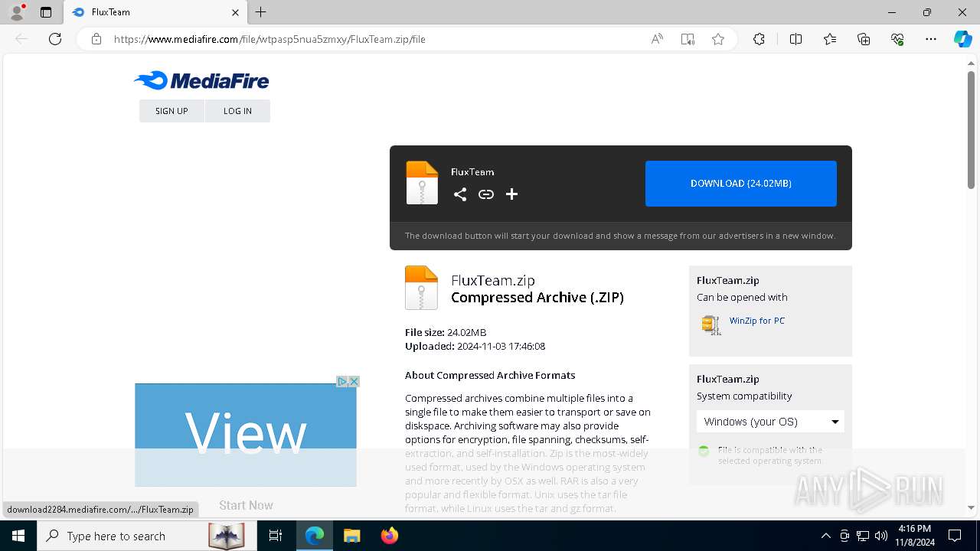This screenshot has width=980, height=551.
Task: View site information lock icon
Action: coord(96,39)
